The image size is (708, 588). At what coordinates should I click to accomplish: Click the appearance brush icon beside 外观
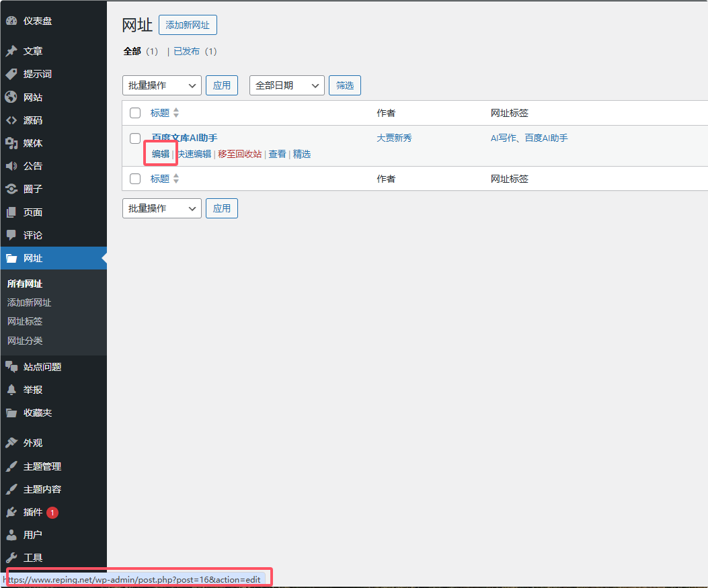click(11, 443)
